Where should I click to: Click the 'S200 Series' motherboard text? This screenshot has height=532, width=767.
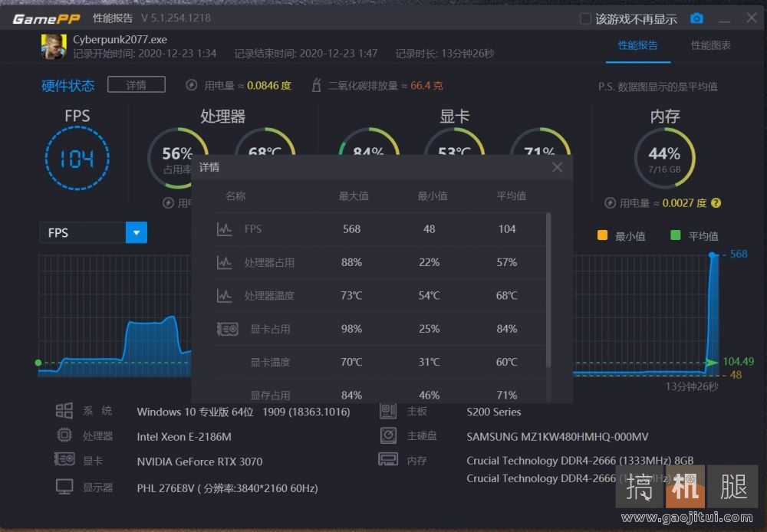pyautogui.click(x=493, y=412)
